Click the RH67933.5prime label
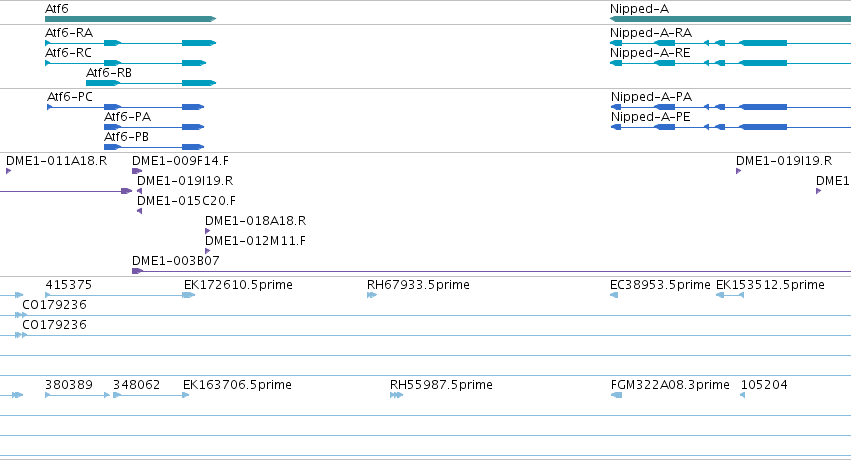851x460 pixels. [x=418, y=285]
